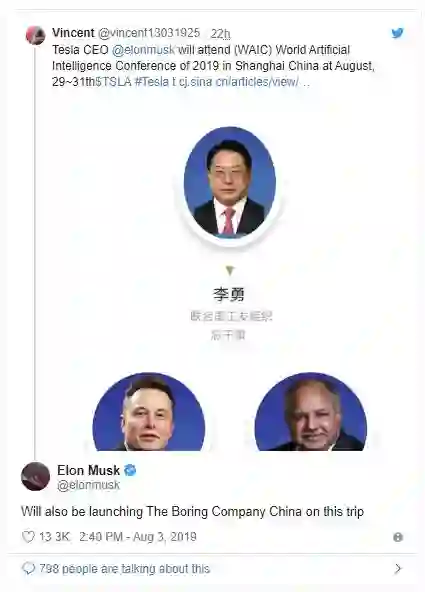425x592 pixels.
Task: Open the conversation chevron arrow
Action: tap(398, 569)
